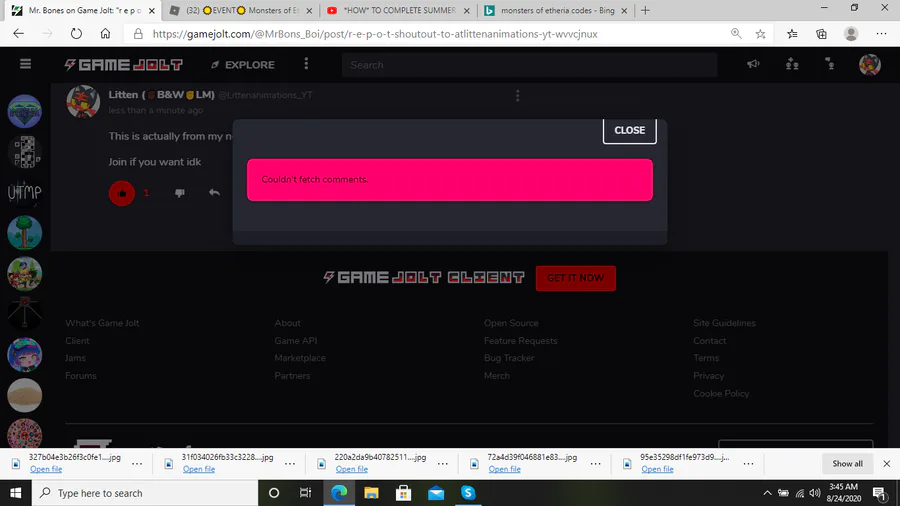Focus the Game Jolt search box
Viewport: 900px width, 506px height.
tap(529, 65)
